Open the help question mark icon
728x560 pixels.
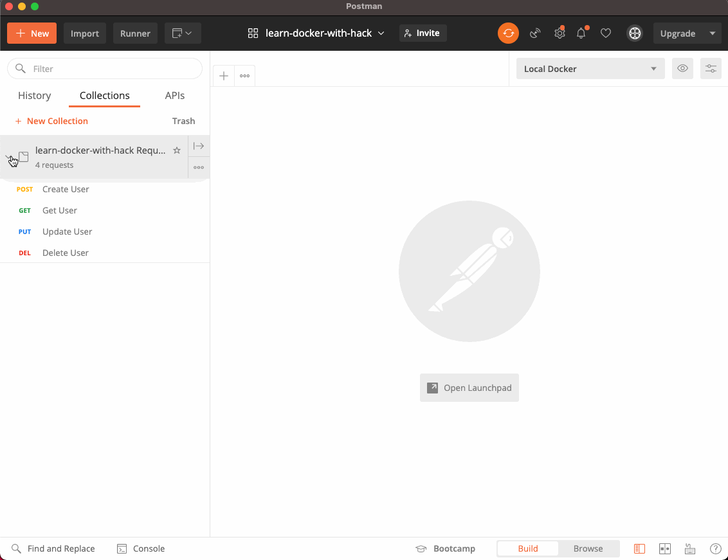[x=716, y=549]
